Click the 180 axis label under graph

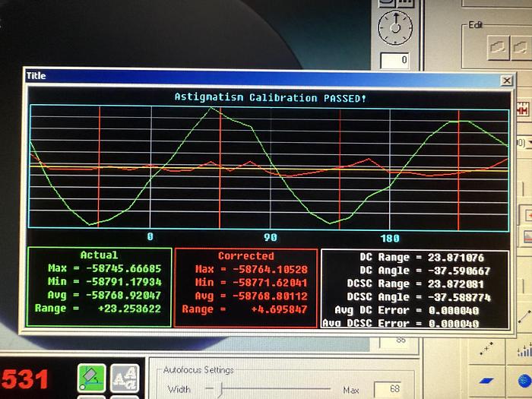click(x=390, y=238)
